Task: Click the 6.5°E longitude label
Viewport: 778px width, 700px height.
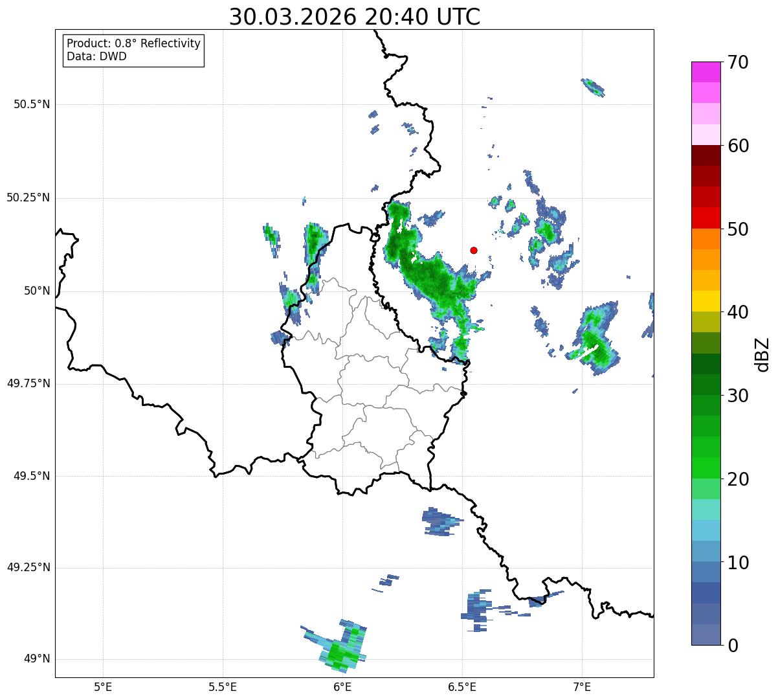Action: coord(463,686)
